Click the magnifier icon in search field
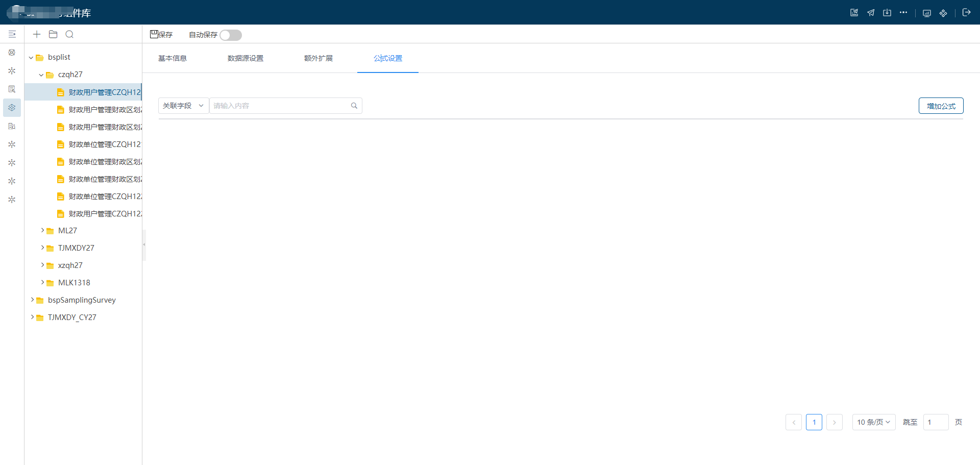The height and width of the screenshot is (465, 980). (354, 106)
